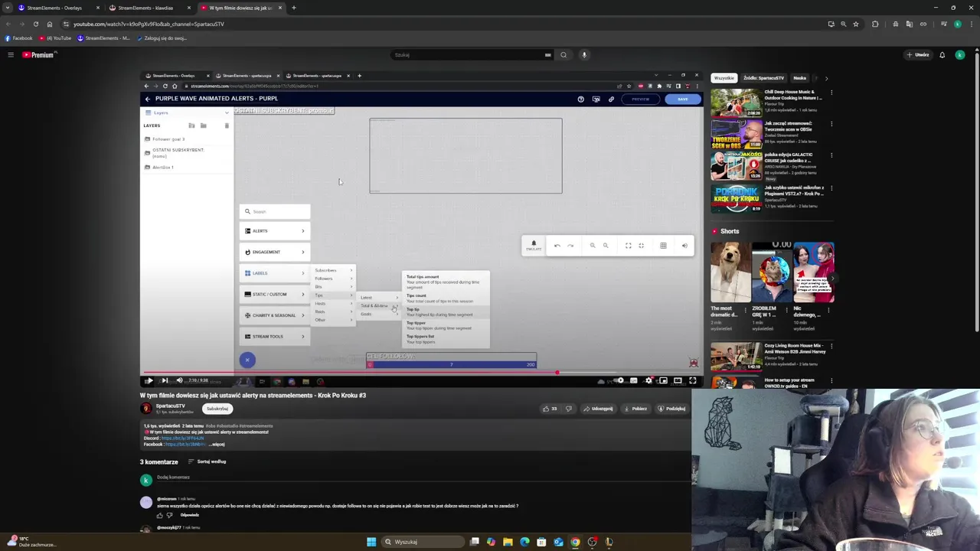Click the Chrome address bar URL
The height and width of the screenshot is (551, 980).
(149, 24)
